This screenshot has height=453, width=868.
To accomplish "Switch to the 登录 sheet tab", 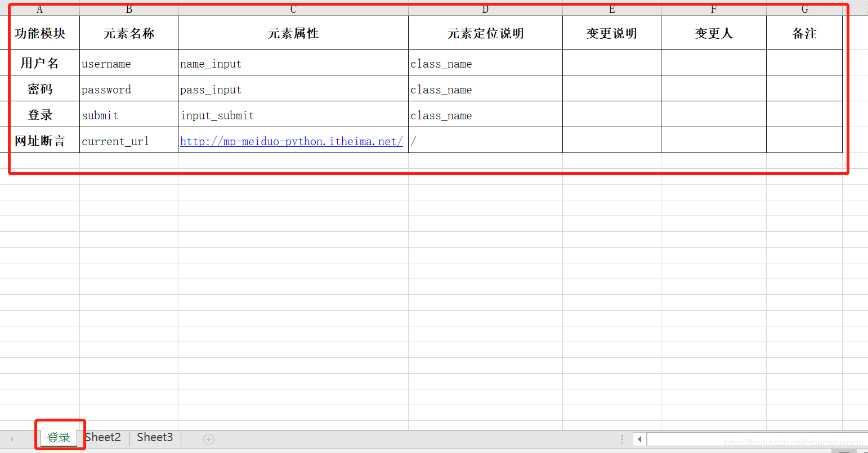I will coord(59,438).
